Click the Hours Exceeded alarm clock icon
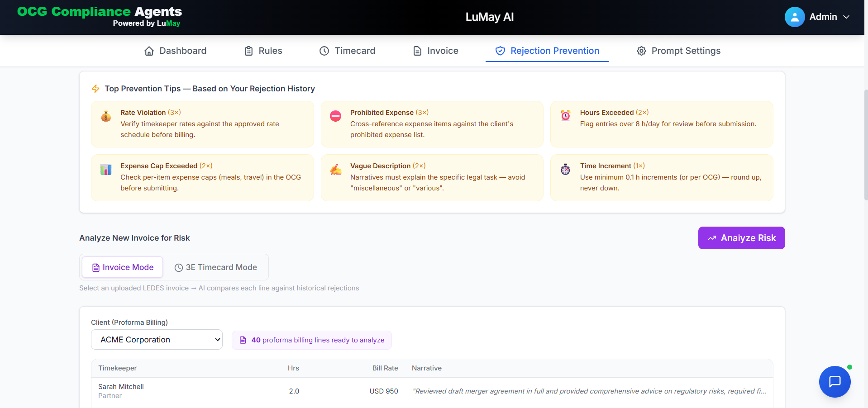This screenshot has height=408, width=868. coord(566,116)
